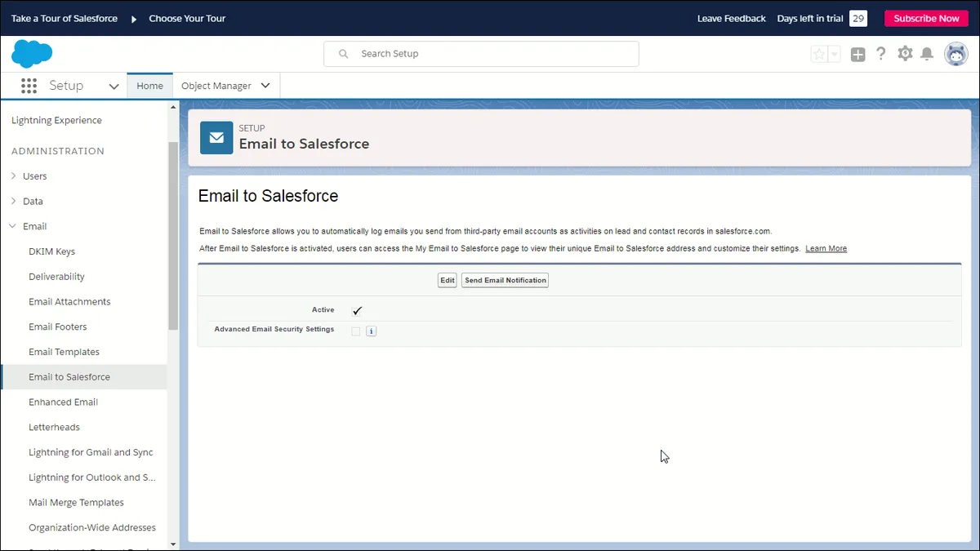Open Organization-Wide Addresses page
The height and width of the screenshot is (551, 980).
(x=92, y=528)
